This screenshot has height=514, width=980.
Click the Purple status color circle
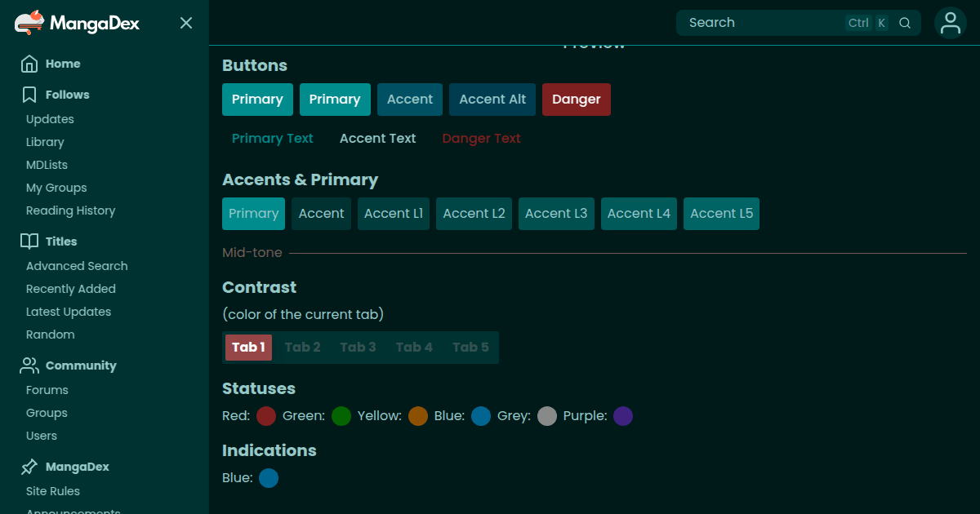(623, 416)
